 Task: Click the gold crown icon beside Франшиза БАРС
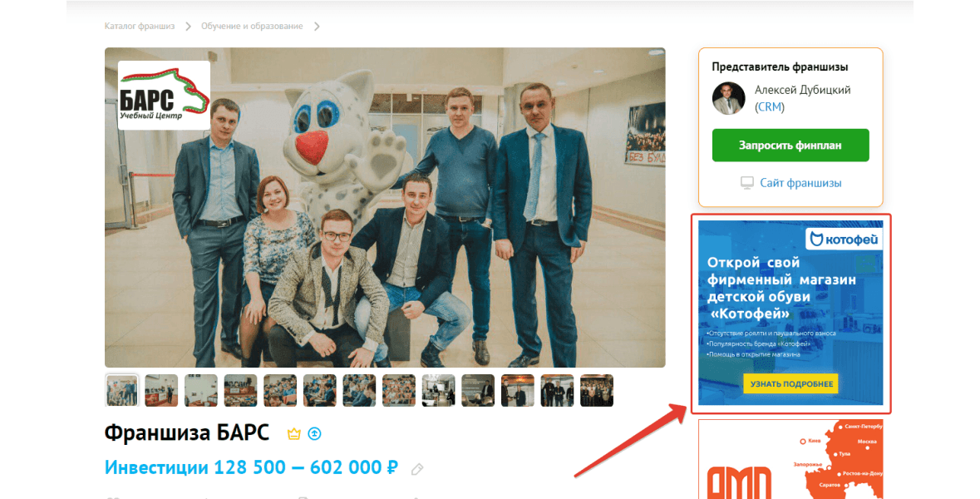pyautogui.click(x=293, y=433)
